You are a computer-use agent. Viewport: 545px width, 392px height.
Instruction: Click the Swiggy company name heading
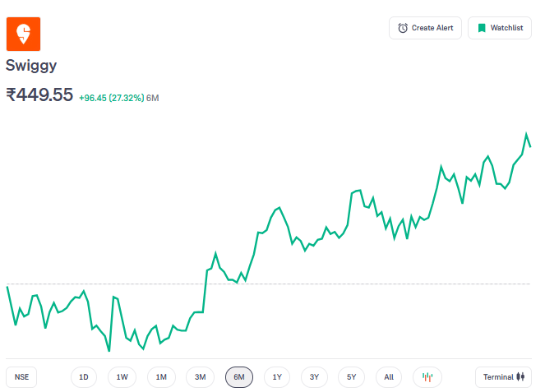tap(31, 66)
